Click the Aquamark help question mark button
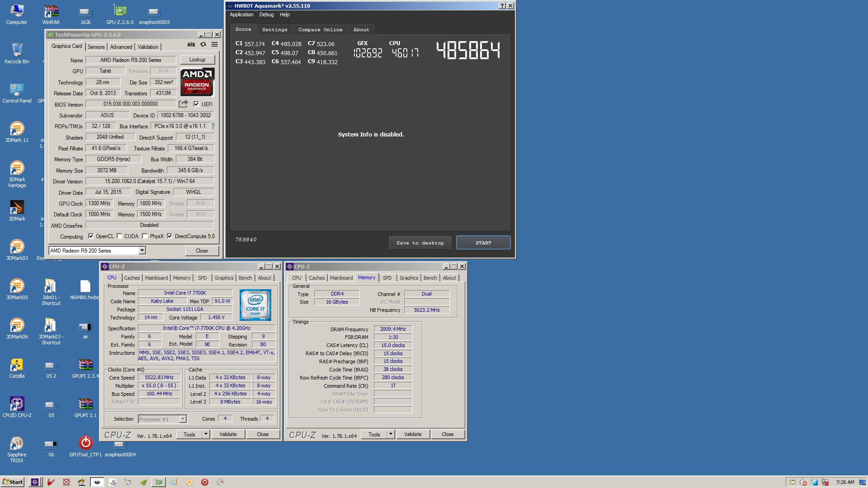 (502, 6)
